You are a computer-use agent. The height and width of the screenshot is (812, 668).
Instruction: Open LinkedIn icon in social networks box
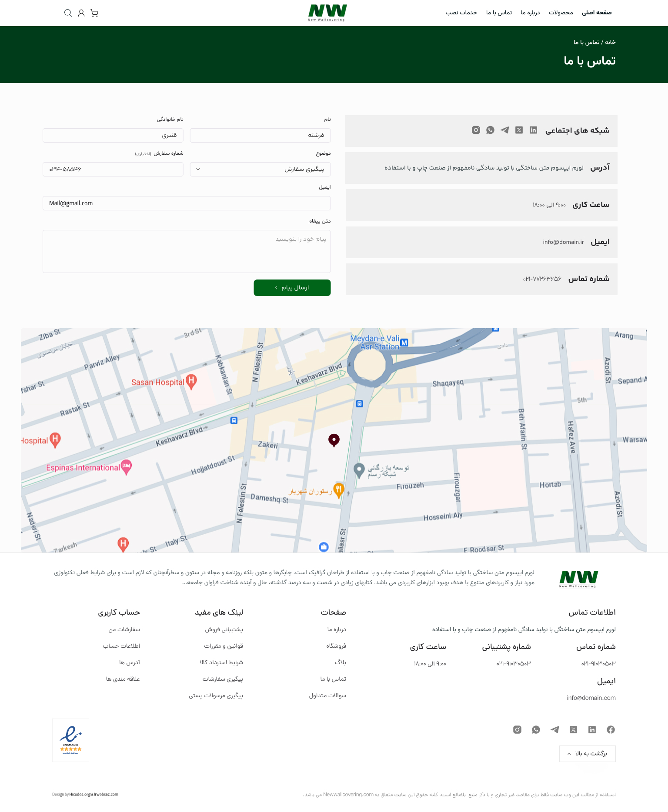(x=533, y=130)
